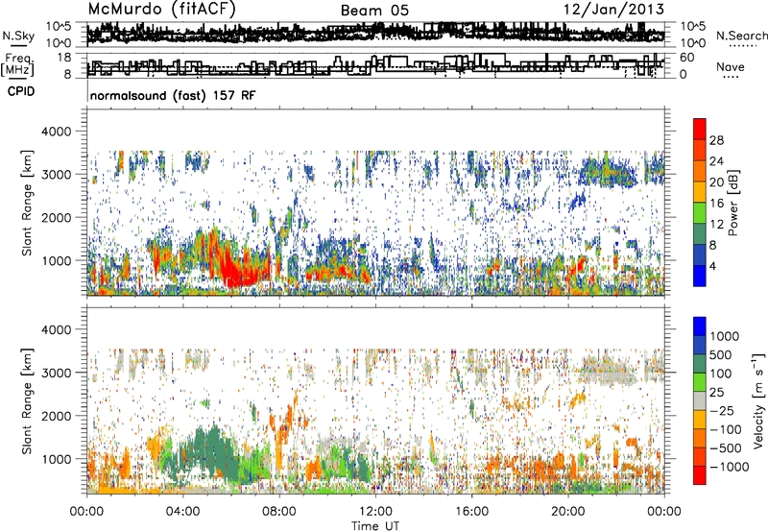This screenshot has width=768, height=532.
Task: Click 'Slant Range [km]' label of the power panel
Action: [27, 203]
